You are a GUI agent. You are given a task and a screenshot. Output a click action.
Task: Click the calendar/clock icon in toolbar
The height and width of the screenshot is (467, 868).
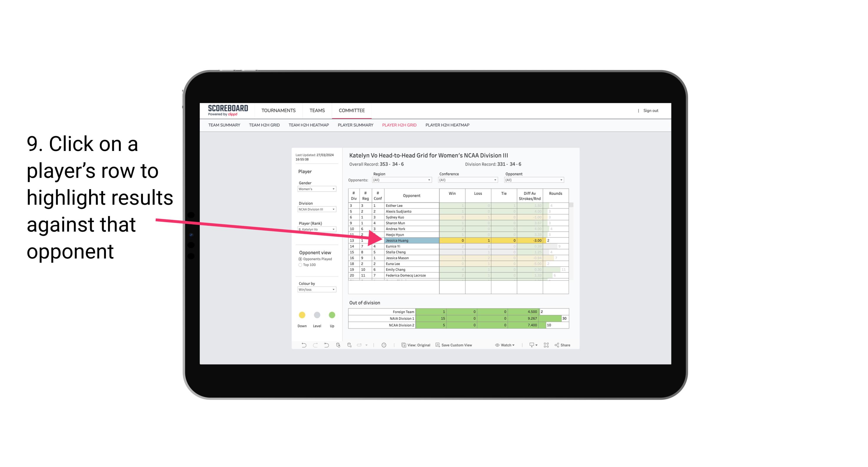point(383,345)
